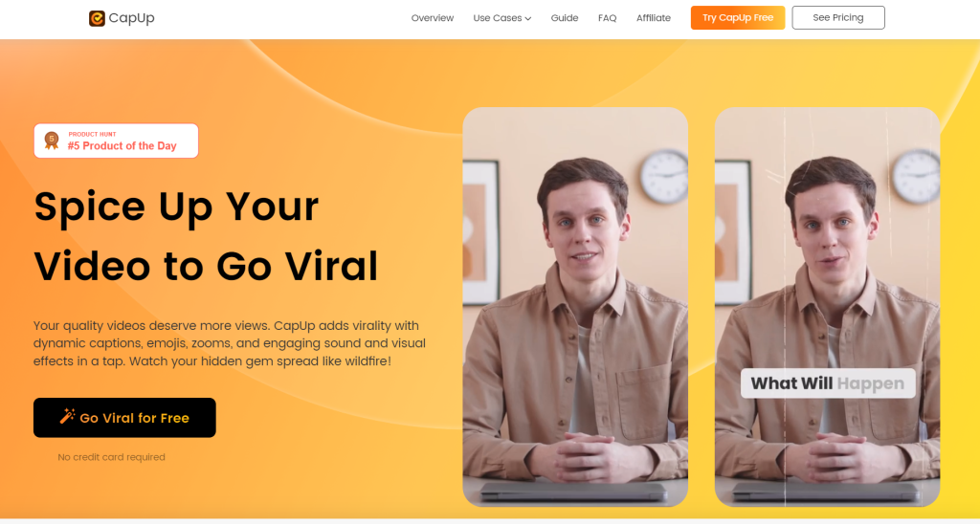Click the Product Hunt medal icon
The height and width of the screenshot is (524, 980).
[x=52, y=141]
